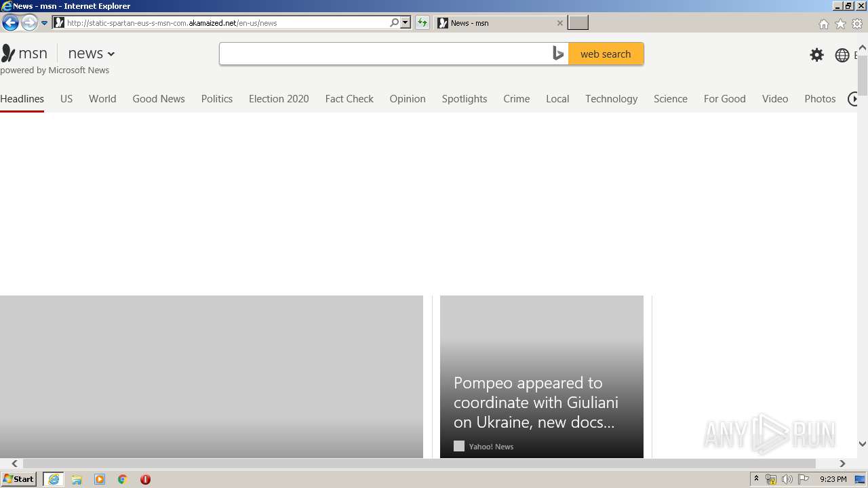Screen dimensions: 868x488
Task: Open the Election 2020 section
Action: [279, 99]
